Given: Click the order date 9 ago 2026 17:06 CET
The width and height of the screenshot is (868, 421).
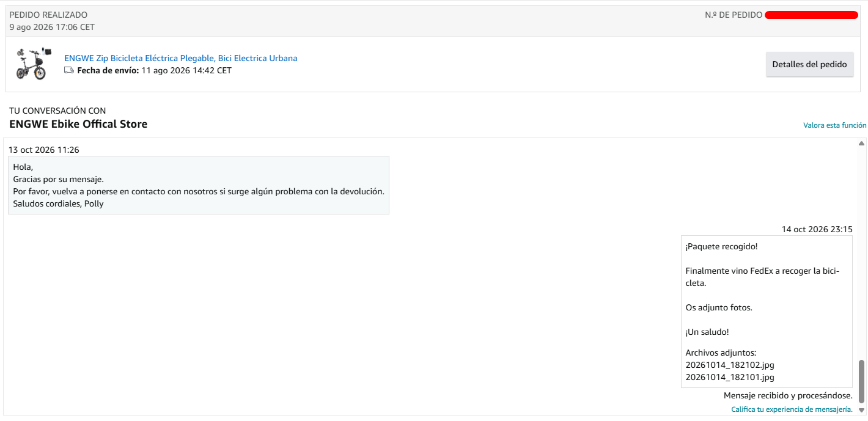Looking at the screenshot, I should pos(52,27).
